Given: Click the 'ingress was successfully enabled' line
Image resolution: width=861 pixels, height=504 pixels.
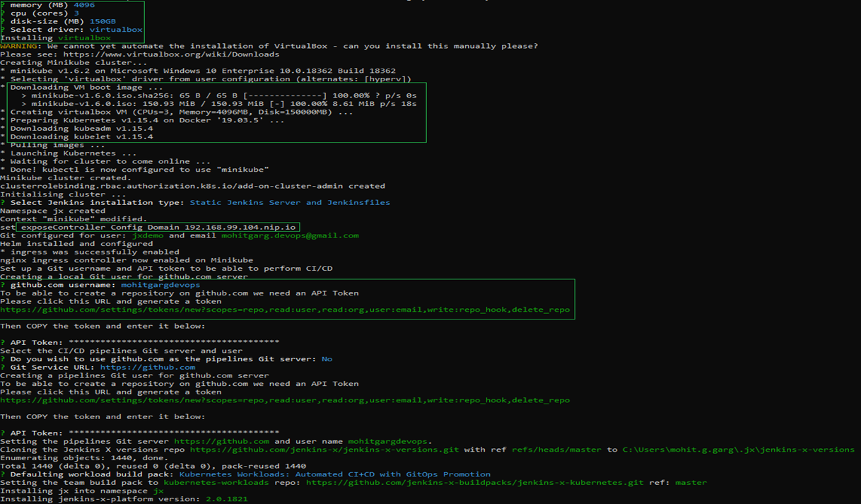Looking at the screenshot, I should pos(90,252).
